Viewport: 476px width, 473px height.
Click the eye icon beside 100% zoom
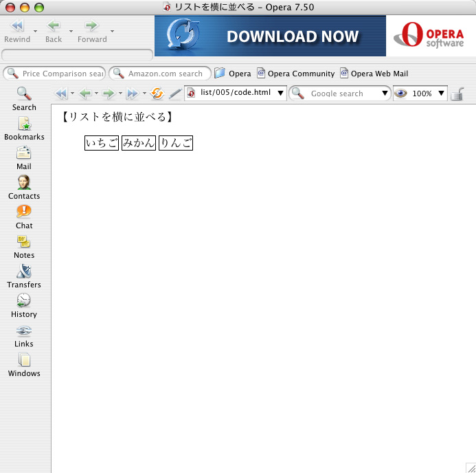coord(400,93)
